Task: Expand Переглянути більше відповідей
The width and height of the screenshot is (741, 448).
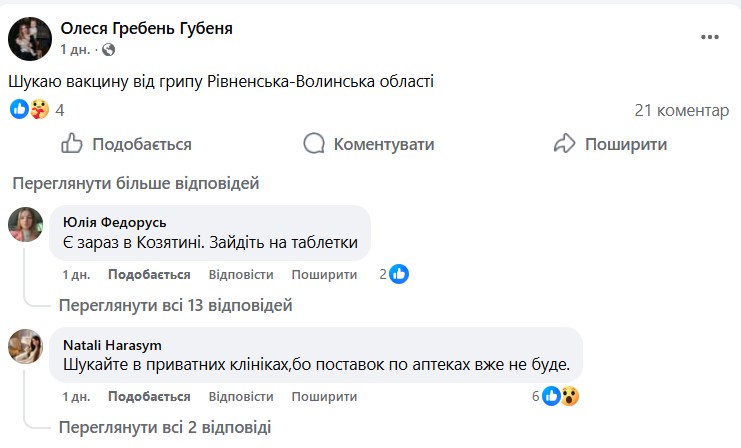Action: point(135,183)
